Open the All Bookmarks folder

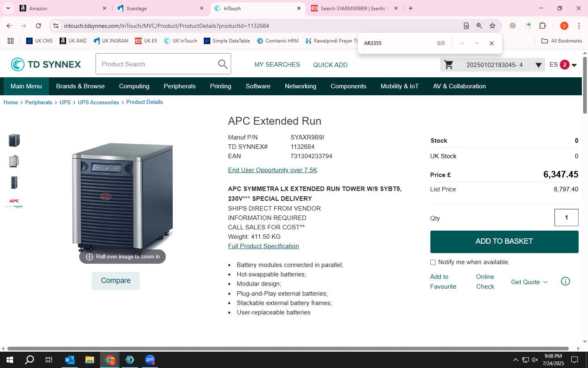coord(561,41)
